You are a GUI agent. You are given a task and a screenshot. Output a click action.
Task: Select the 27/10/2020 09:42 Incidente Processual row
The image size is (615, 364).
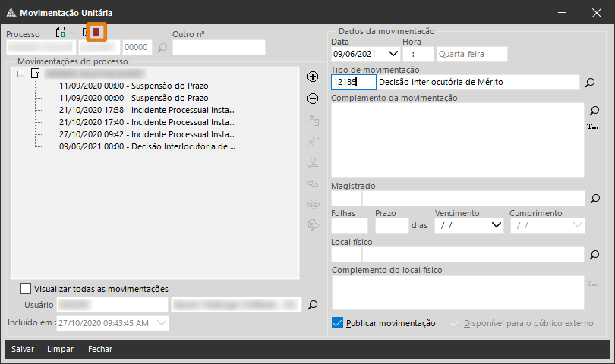(x=147, y=134)
